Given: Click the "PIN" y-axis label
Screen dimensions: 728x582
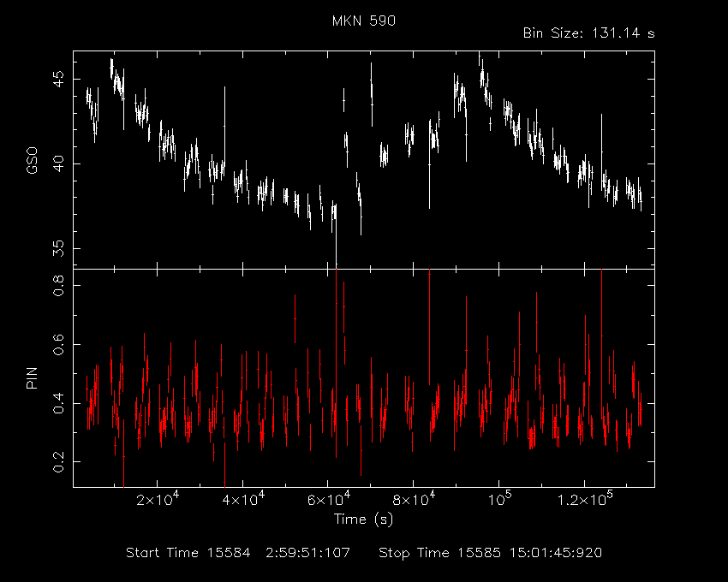Looking at the screenshot, I should click(x=32, y=377).
